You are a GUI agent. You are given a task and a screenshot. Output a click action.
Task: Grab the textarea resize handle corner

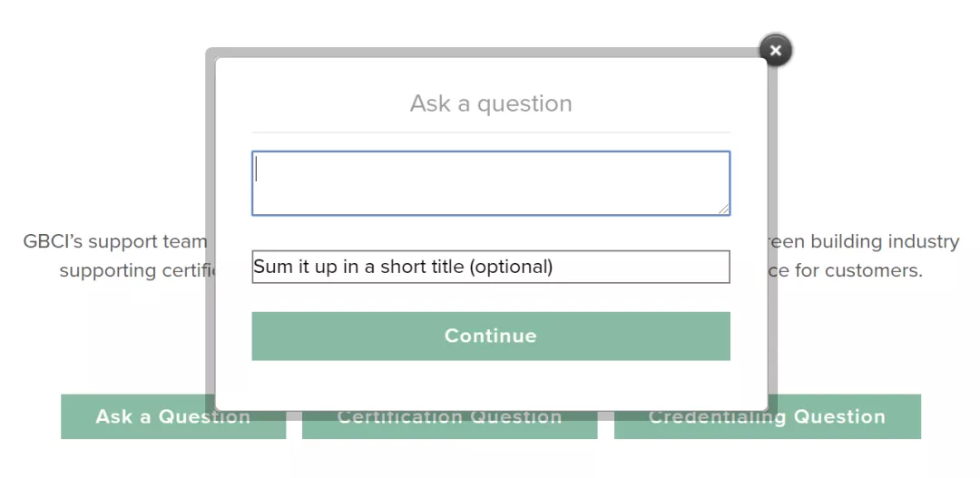pos(724,210)
